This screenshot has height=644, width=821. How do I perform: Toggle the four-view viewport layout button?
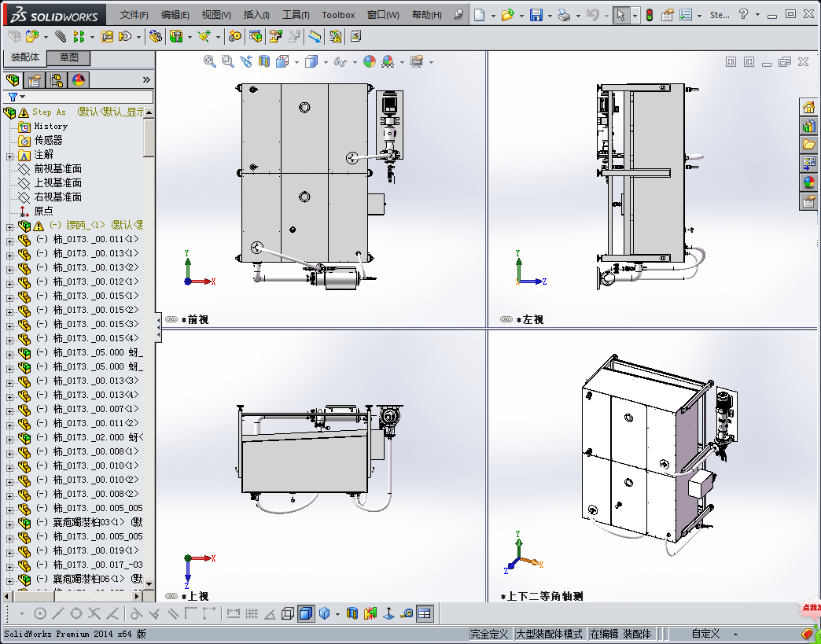(425, 613)
